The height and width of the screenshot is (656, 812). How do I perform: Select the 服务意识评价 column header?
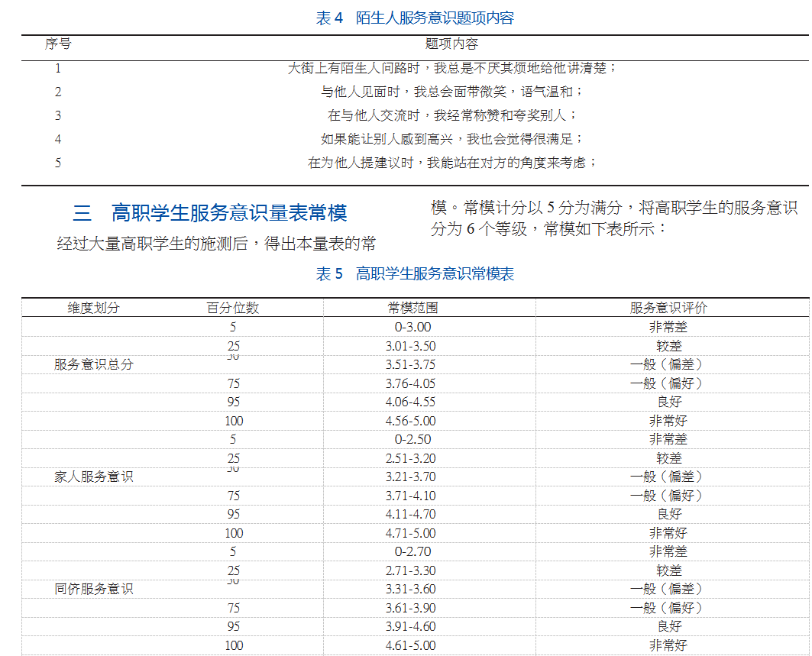pos(668,308)
